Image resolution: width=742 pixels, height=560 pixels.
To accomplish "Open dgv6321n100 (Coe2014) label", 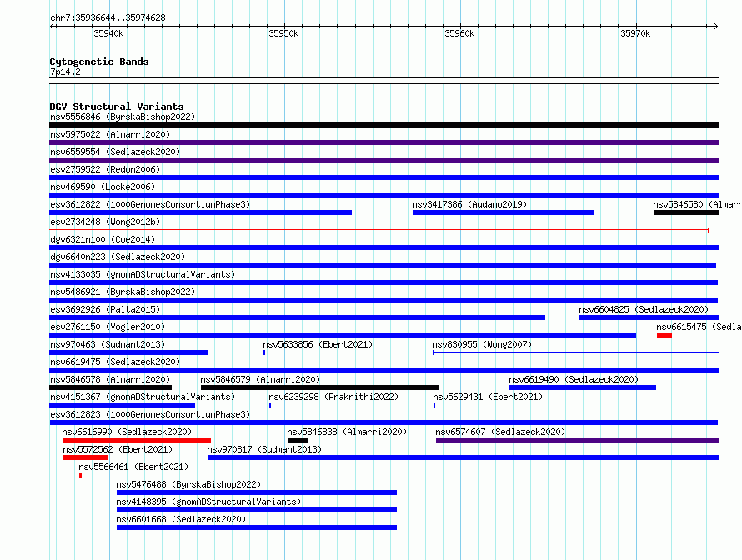I will click(103, 239).
